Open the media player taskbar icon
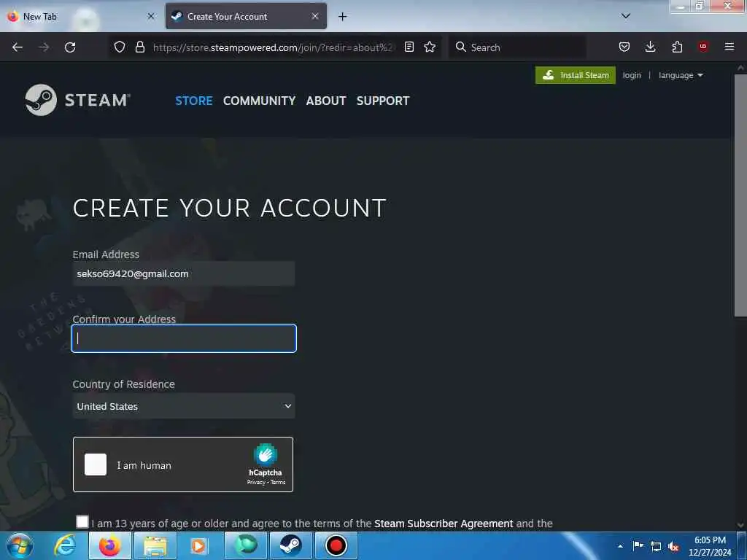The width and height of the screenshot is (747, 560). point(201,545)
